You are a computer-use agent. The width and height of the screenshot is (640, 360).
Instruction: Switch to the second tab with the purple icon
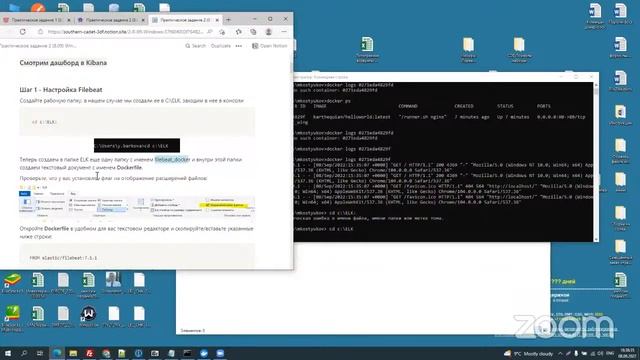tap(111, 20)
